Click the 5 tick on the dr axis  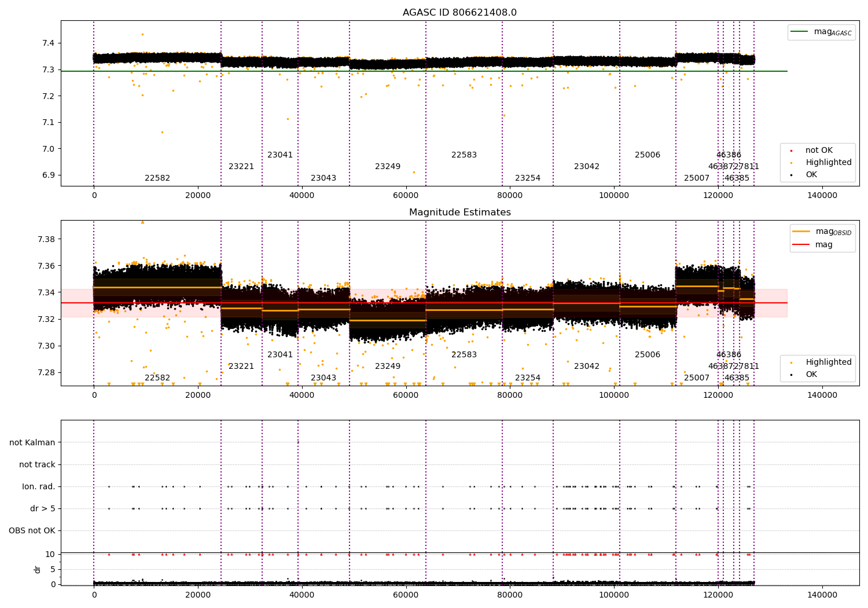tap(53, 570)
